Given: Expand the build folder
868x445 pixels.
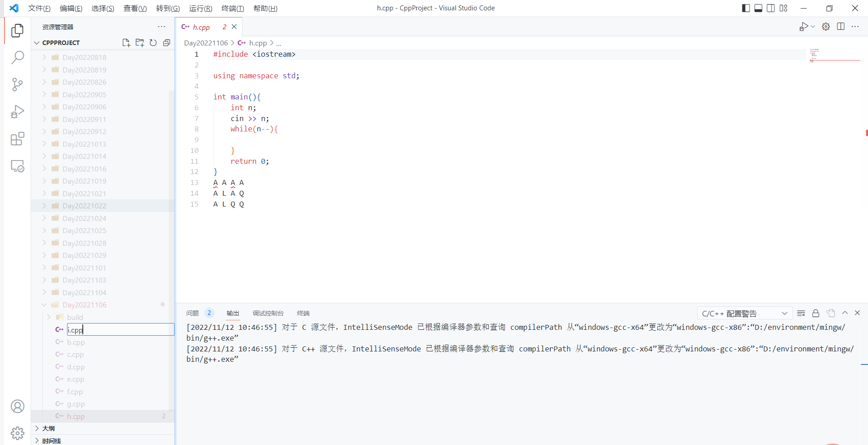Looking at the screenshot, I should 103,317.
